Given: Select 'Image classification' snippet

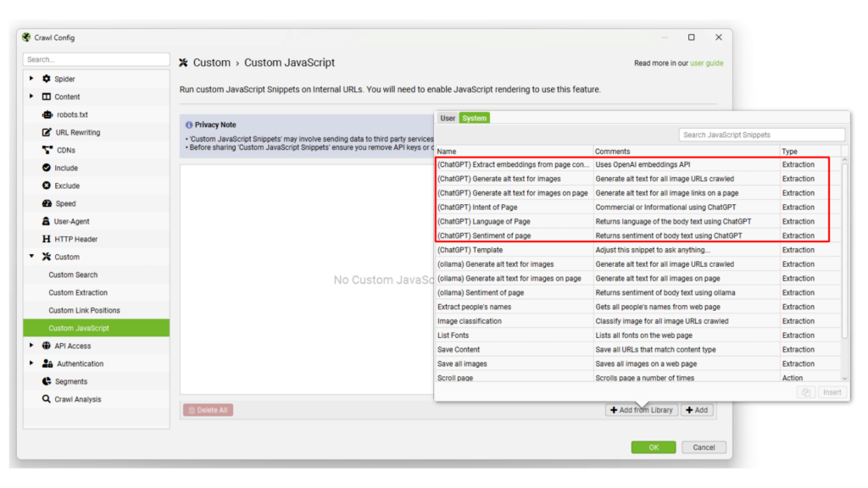Looking at the screenshot, I should pos(637,321).
